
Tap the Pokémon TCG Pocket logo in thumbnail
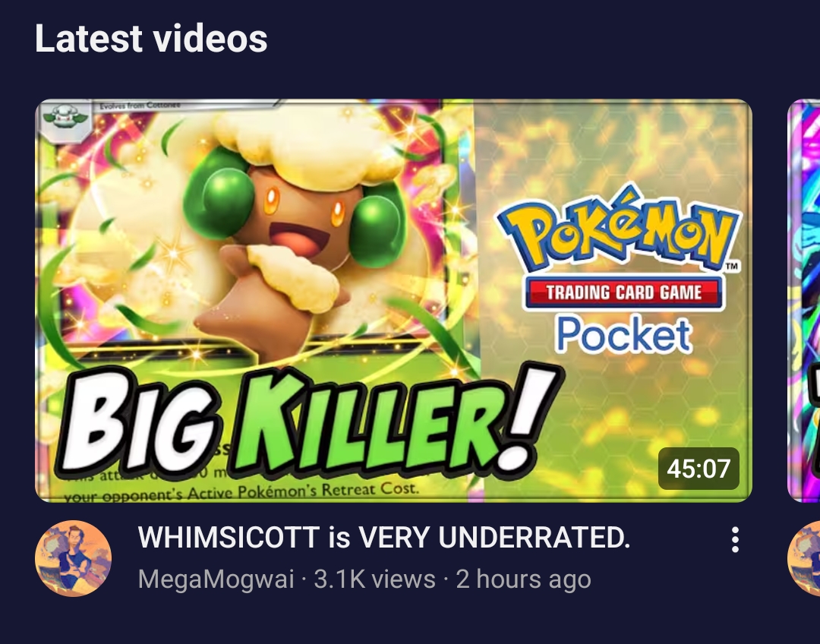(620, 270)
